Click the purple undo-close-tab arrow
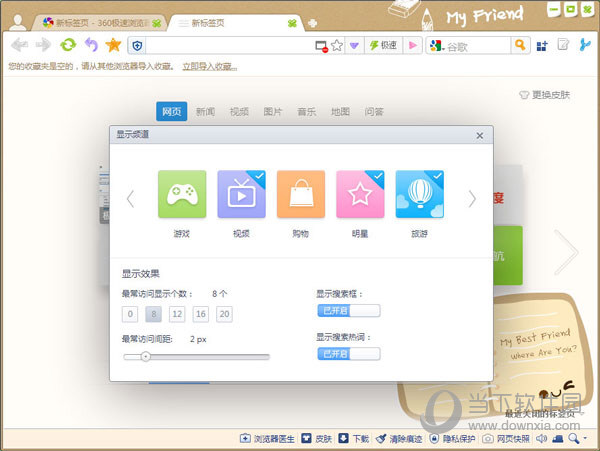The height and width of the screenshot is (451, 600). pyautogui.click(x=91, y=45)
